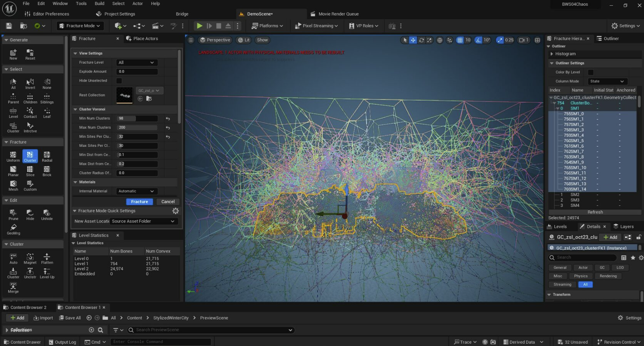Viewport: 644px width, 346px height.
Task: Activate the Magnet cluster tool
Action: pos(30,258)
